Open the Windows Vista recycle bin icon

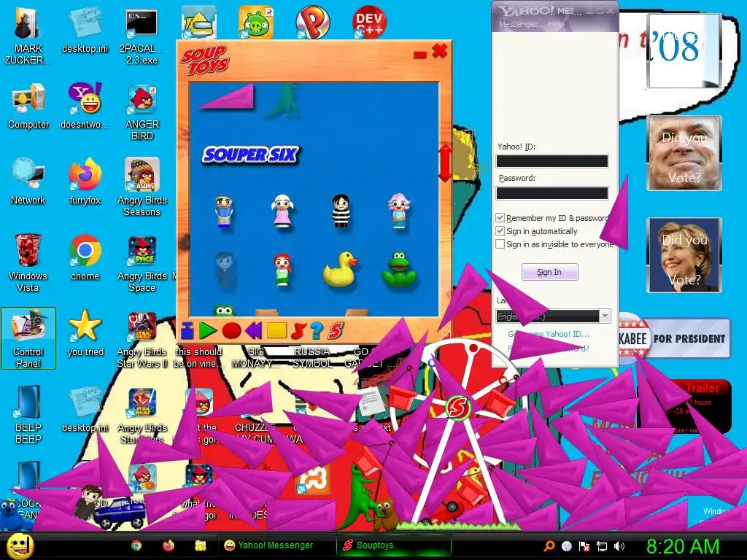(x=28, y=262)
